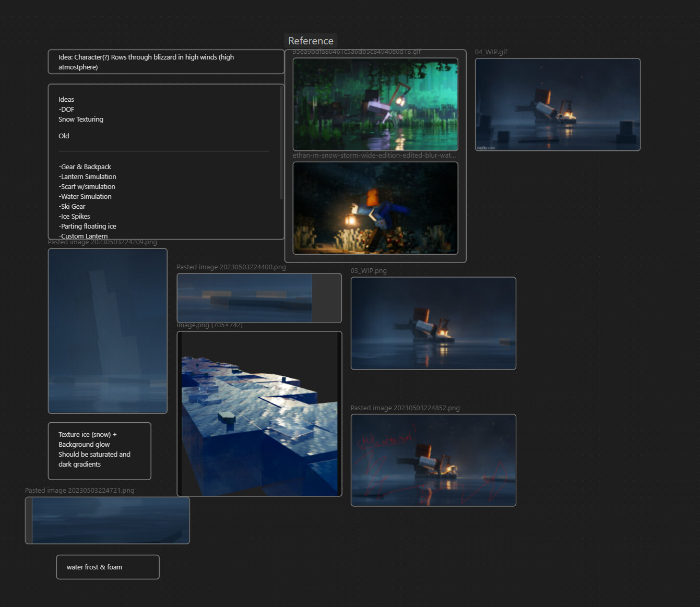Click the Reference group label
Screen dimensions: 700x607
click(311, 41)
